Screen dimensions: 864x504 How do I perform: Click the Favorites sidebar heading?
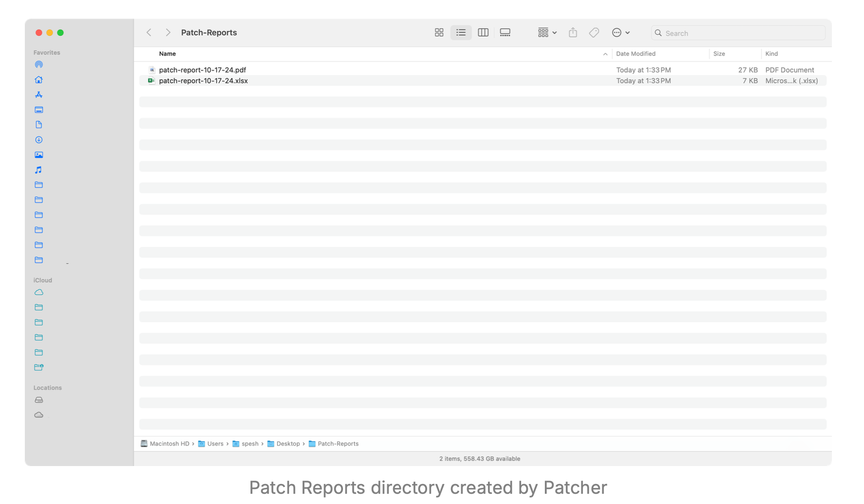point(47,53)
